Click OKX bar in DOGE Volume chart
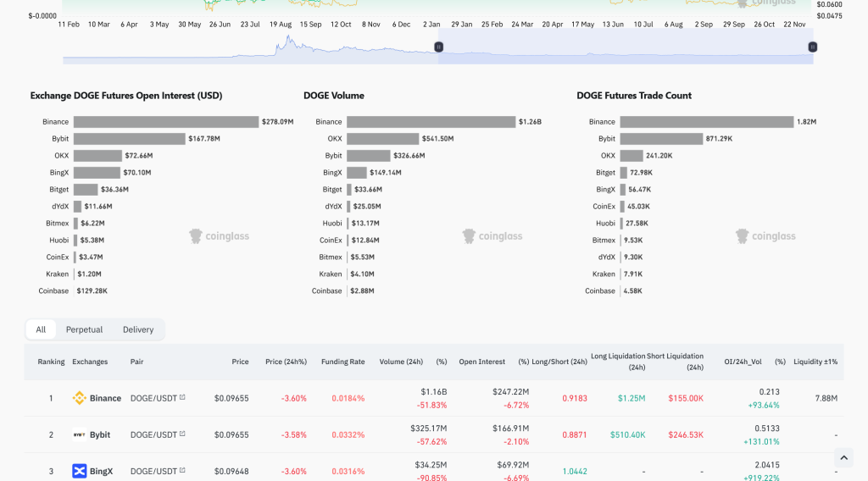The height and width of the screenshot is (481, 868). coord(383,139)
